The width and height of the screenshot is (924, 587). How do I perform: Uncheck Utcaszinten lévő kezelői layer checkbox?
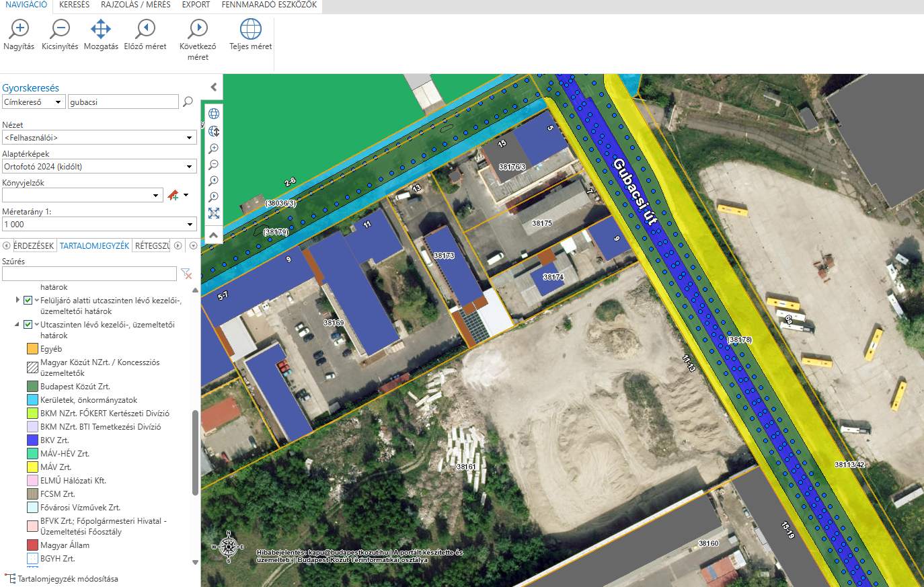tap(28, 324)
